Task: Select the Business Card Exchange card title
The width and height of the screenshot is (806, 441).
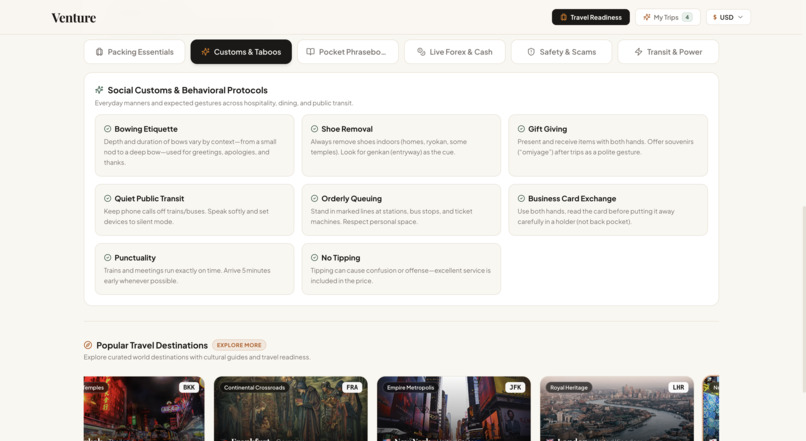Action: click(x=572, y=198)
